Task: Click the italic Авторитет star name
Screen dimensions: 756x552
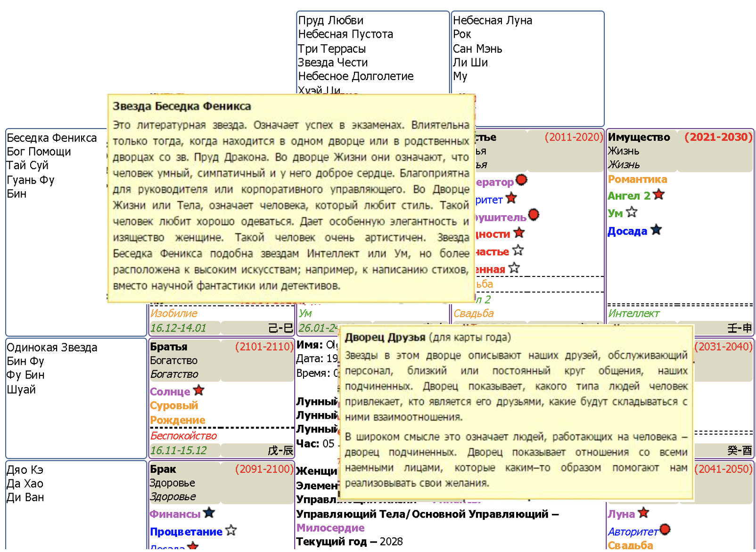Action: 633,532
